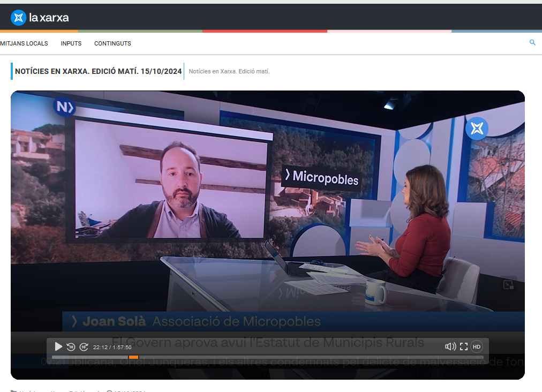Image resolution: width=542 pixels, height=392 pixels.
Task: Click the "la xarxa" wordmark text
Action: [x=49, y=18]
